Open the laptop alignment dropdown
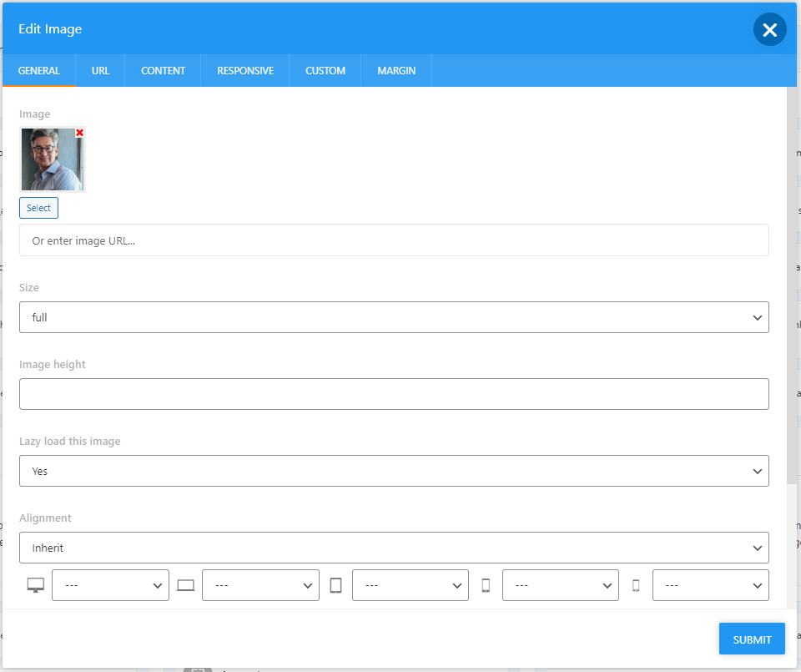The height and width of the screenshot is (672, 801). click(260, 585)
